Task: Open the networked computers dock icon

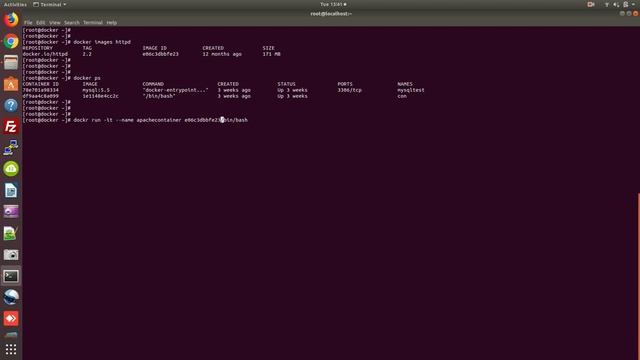Action: [x=11, y=148]
